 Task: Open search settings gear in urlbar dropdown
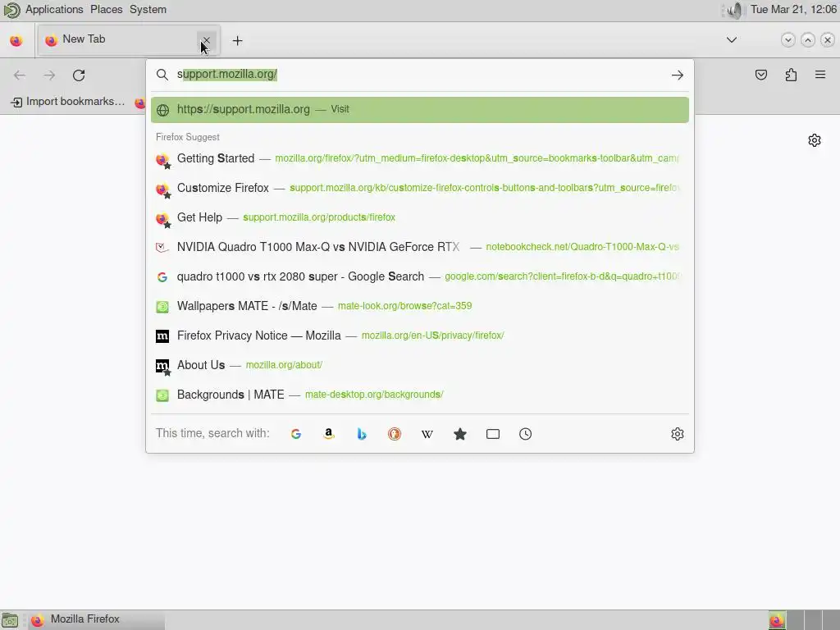[x=677, y=434]
